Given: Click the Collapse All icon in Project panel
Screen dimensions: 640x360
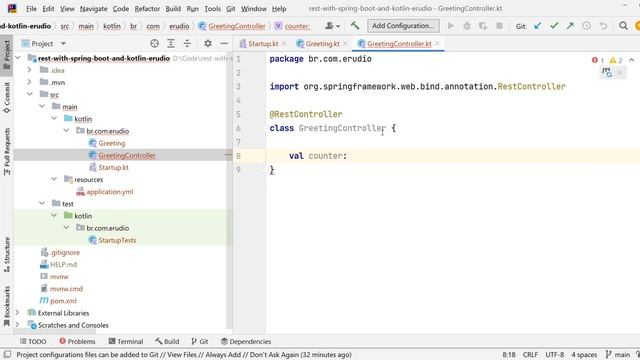Looking at the screenshot, I should [x=187, y=43].
